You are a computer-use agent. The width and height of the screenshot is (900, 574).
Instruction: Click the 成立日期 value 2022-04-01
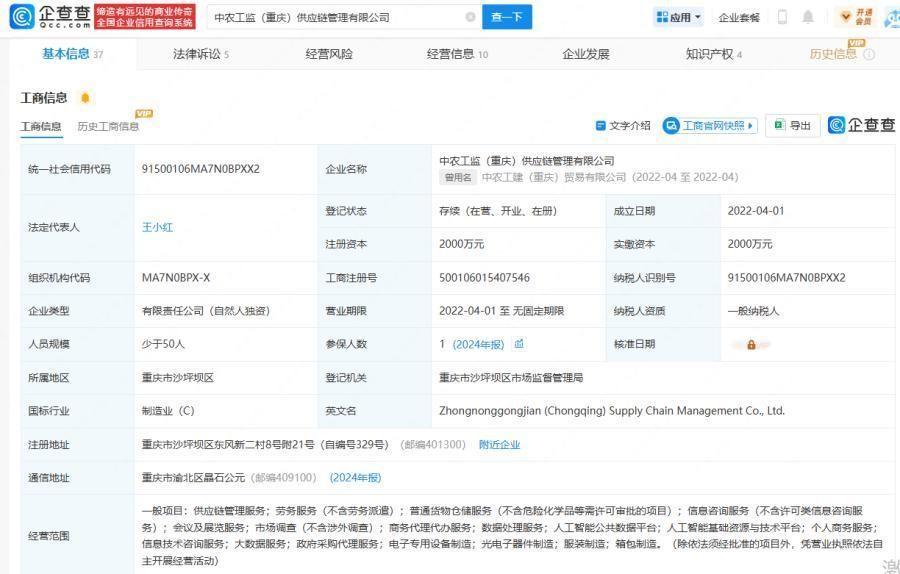pyautogui.click(x=755, y=211)
